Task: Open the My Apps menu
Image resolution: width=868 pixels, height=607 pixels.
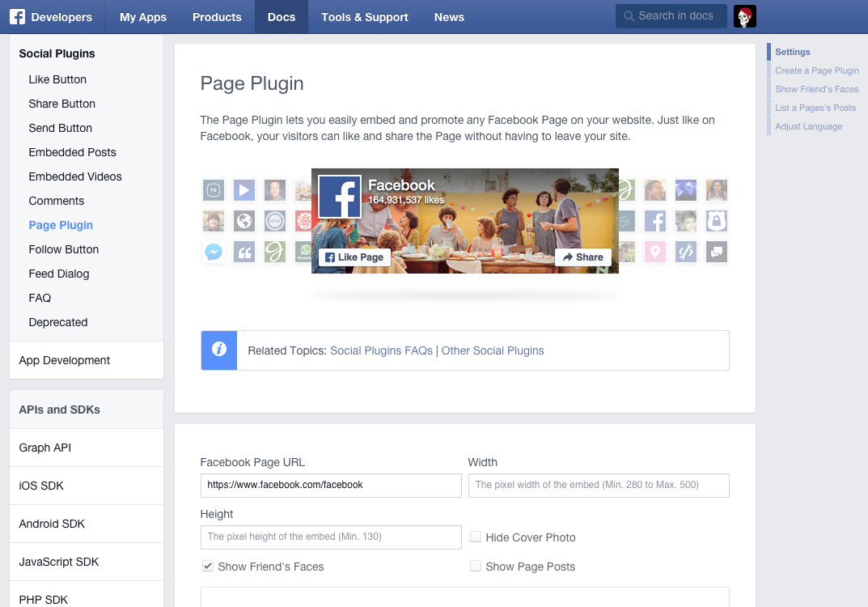Action: coord(143,17)
